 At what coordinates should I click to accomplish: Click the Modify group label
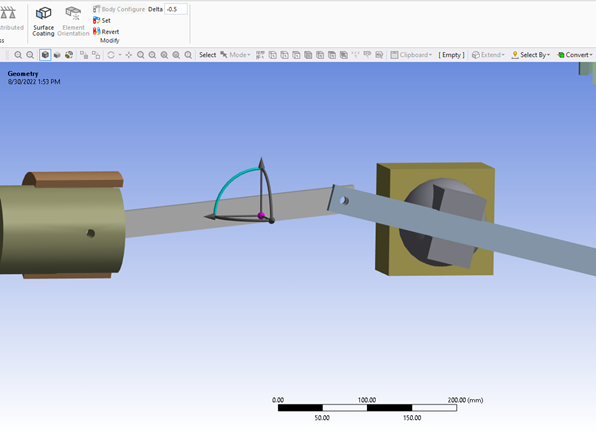pyautogui.click(x=110, y=41)
